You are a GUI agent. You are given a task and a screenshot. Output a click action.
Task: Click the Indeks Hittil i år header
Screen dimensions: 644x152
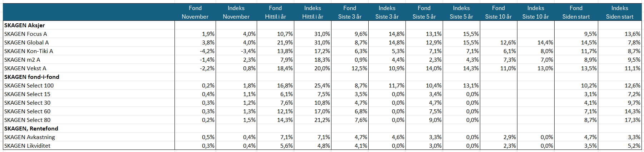point(313,12)
